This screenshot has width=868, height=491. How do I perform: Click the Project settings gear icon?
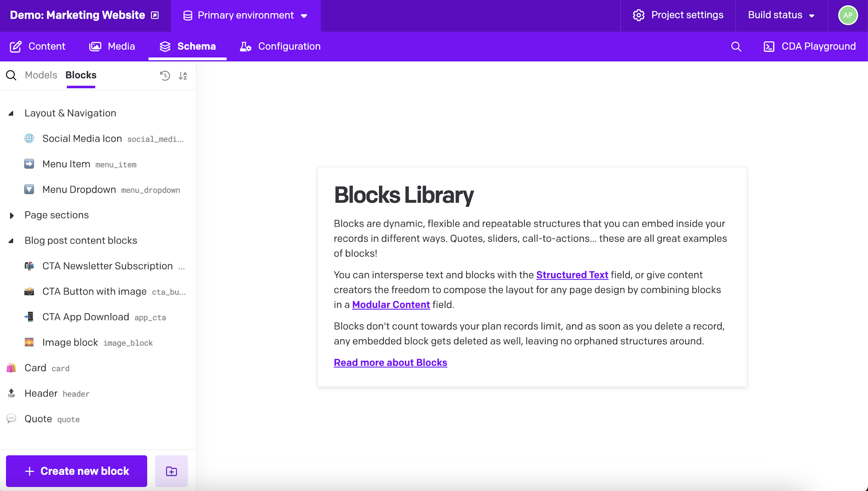pyautogui.click(x=638, y=15)
